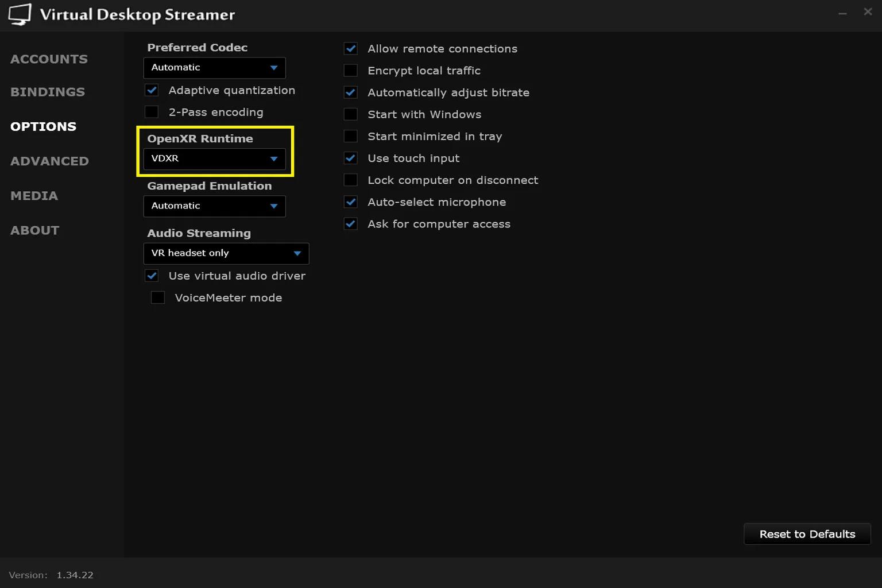This screenshot has height=588, width=882.
Task: Click the Reset to Defaults button
Action: coord(807,534)
